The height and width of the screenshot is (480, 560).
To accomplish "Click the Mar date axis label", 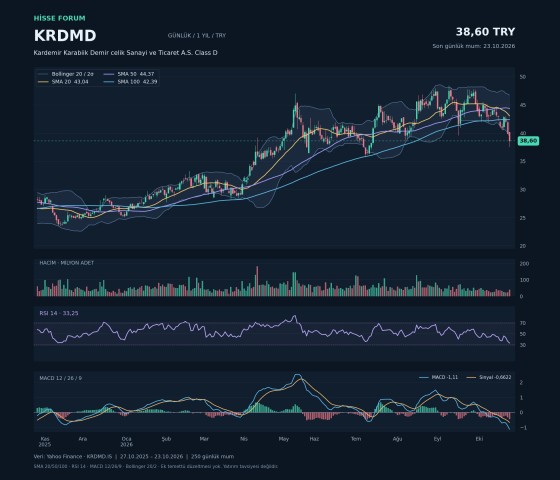I will pyautogui.click(x=204, y=439).
